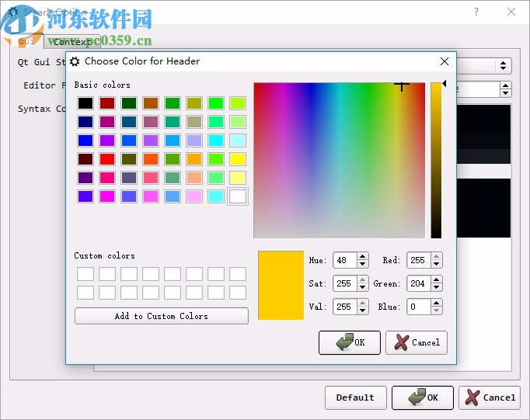Click the vertical brightness value slider
This screenshot has width=530, height=420.
point(436,161)
